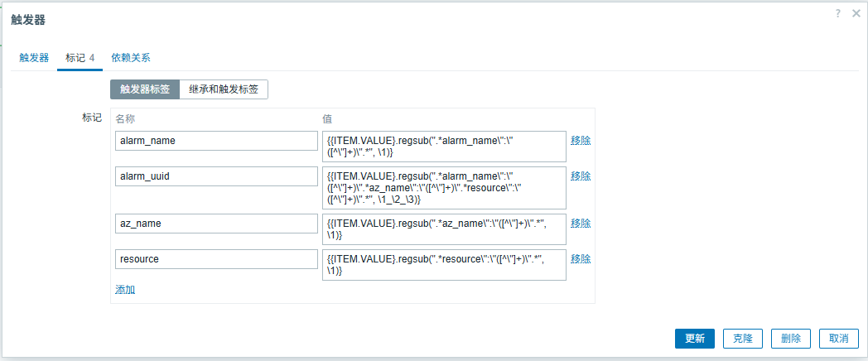Screen dimensions: 868x361
Task: Focus the alarm_uuid tag name field
Action: point(216,176)
